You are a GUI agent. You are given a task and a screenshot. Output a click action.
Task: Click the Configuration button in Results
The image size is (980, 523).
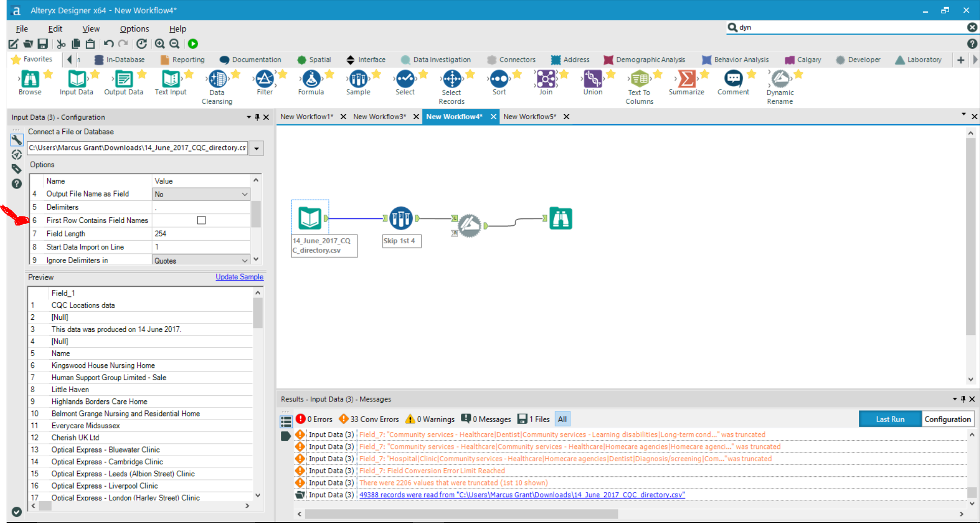pos(947,419)
